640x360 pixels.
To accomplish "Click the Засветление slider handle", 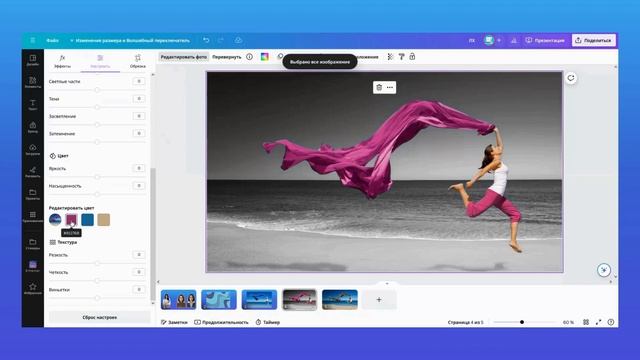I will [x=97, y=124].
